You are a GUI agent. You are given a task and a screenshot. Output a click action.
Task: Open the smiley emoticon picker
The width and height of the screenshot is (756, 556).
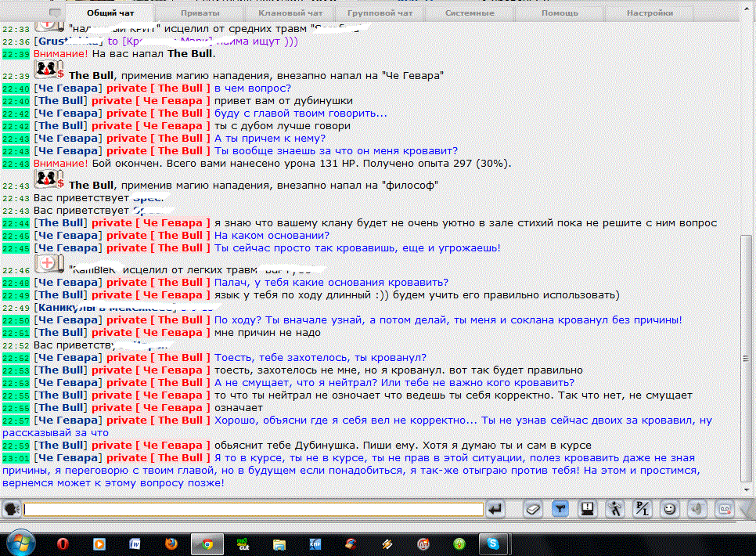pyautogui.click(x=670, y=509)
